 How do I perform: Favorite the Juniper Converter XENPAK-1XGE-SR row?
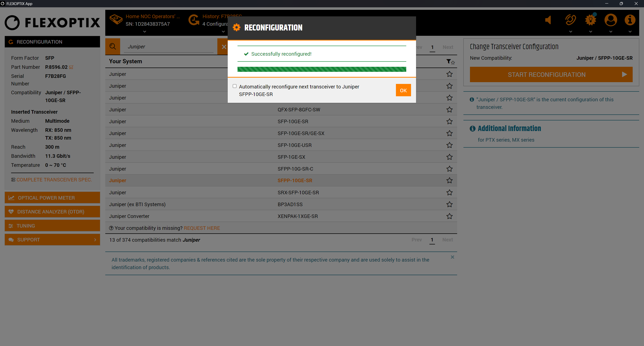tap(449, 216)
